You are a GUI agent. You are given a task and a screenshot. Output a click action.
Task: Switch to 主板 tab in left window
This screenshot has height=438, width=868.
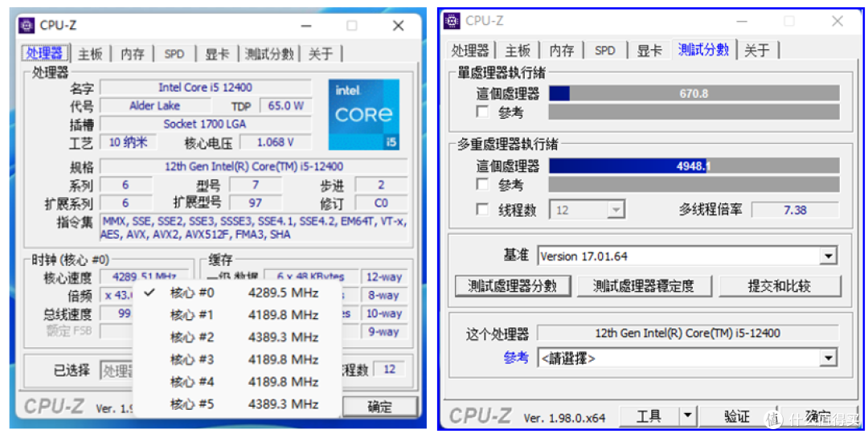tap(90, 54)
